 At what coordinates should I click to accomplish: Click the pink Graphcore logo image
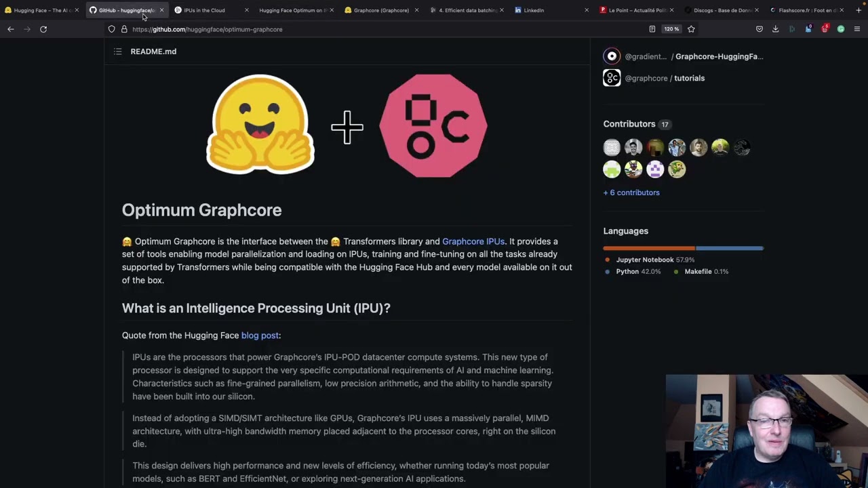(x=433, y=125)
